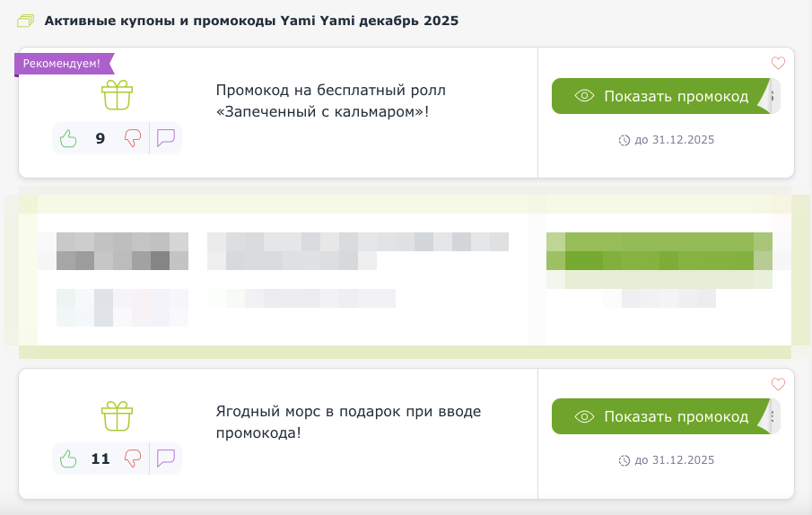This screenshot has height=515, width=812.
Task: Dislike the squid roll promo code offer
Action: [133, 139]
